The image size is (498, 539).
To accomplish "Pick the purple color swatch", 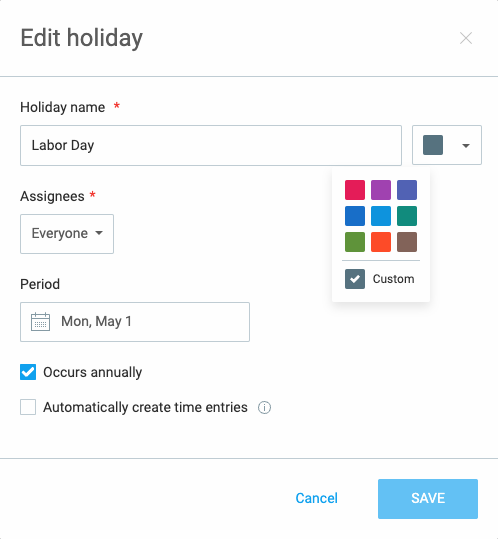I will [x=381, y=190].
